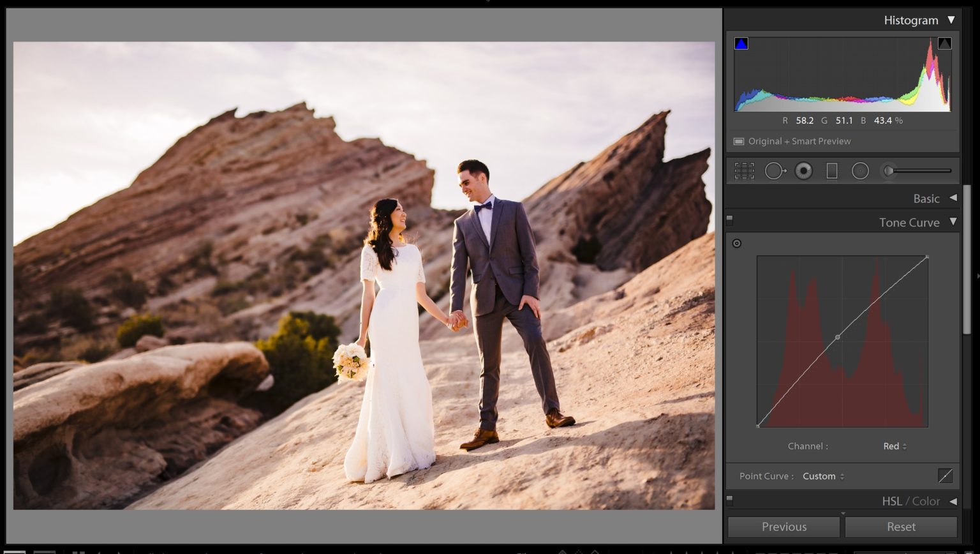
Task: Toggle shadow clipping indicator in histogram
Action: coord(741,43)
